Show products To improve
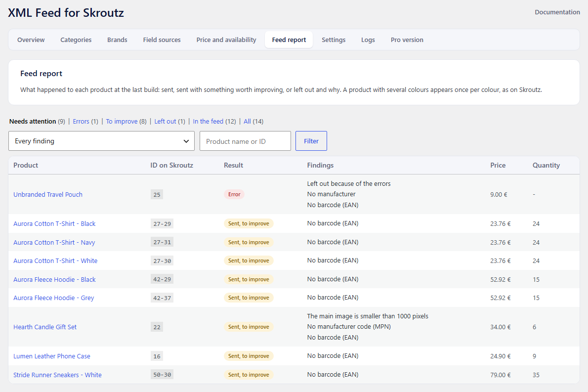Screen dimensions: 588x392 (122, 121)
